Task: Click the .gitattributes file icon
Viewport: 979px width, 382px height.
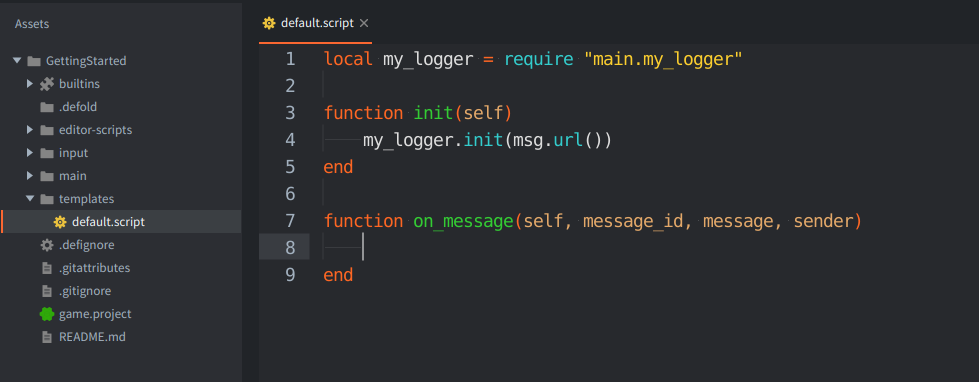Action: tap(46, 268)
